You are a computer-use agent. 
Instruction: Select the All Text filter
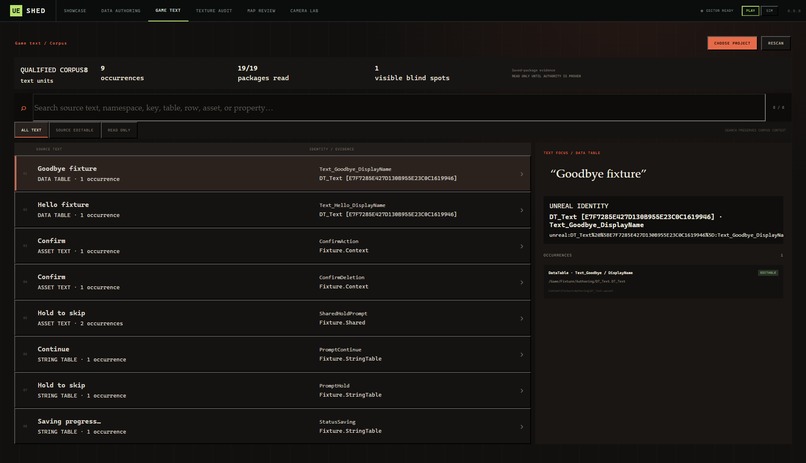click(x=31, y=130)
